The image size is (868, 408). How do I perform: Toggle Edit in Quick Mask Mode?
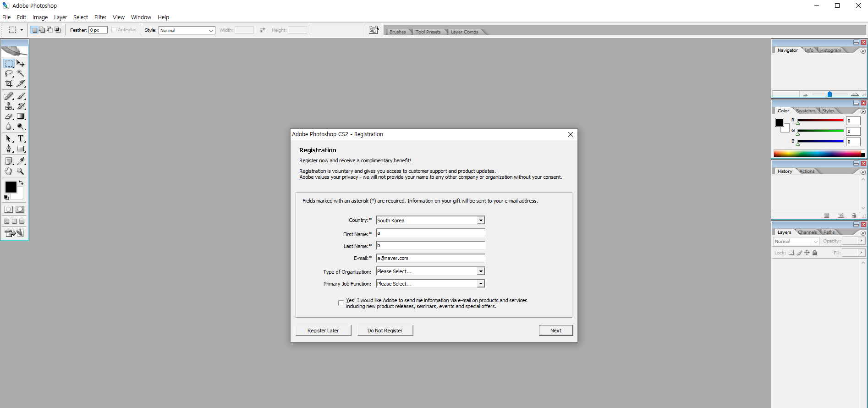[20, 210]
